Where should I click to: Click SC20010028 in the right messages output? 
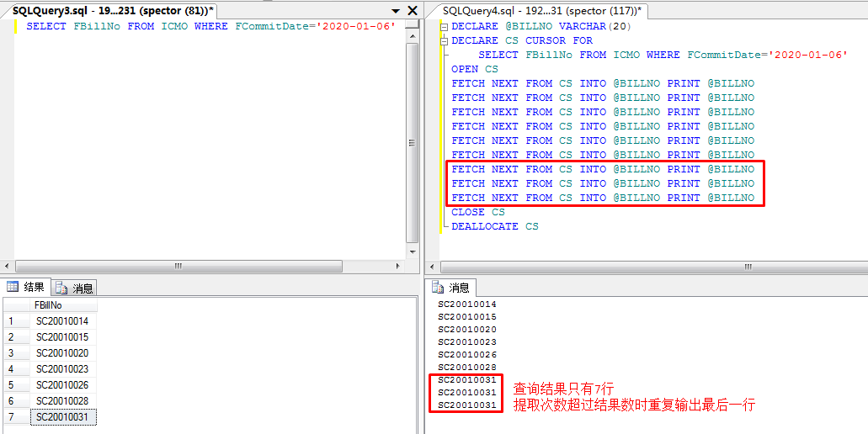pyautogui.click(x=467, y=368)
